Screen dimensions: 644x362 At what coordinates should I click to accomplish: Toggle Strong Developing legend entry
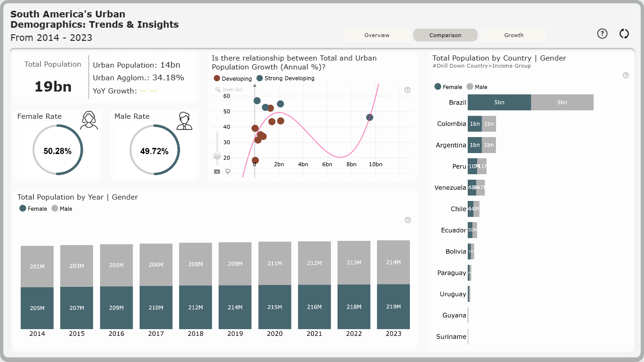[285, 78]
